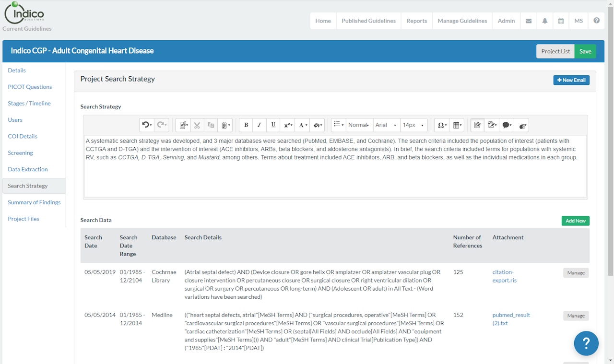The image size is (614, 364).
Task: Go to Home in the top navigation
Action: point(323,21)
